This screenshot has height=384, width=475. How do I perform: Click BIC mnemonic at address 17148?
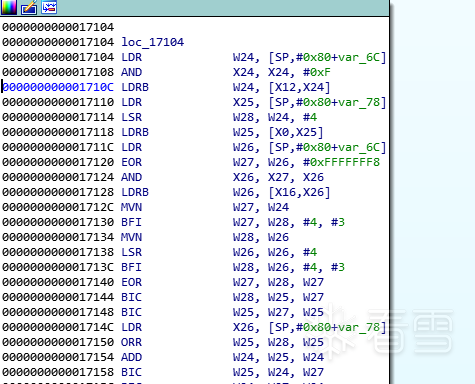(x=131, y=312)
